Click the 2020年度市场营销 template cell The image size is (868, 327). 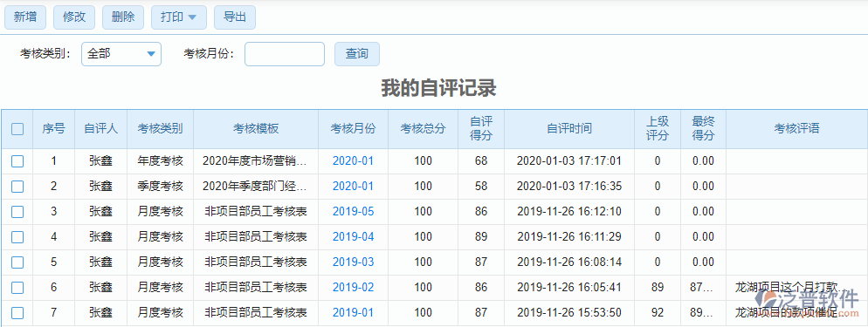click(256, 161)
